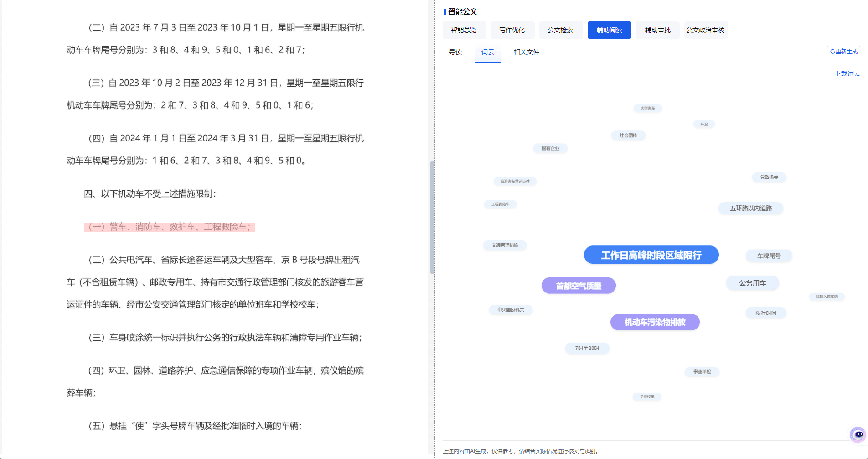Click the paragraph beginning 自2024年1月1日

tap(215, 149)
